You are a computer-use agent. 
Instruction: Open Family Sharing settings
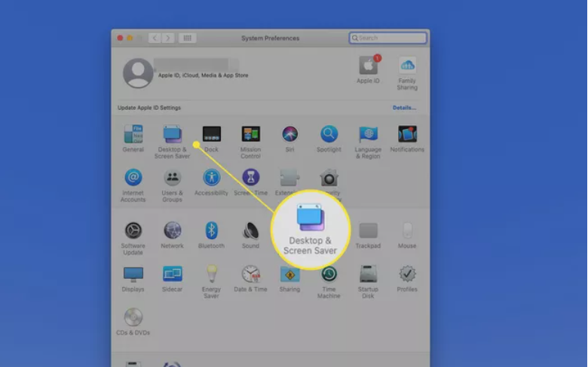tap(407, 73)
